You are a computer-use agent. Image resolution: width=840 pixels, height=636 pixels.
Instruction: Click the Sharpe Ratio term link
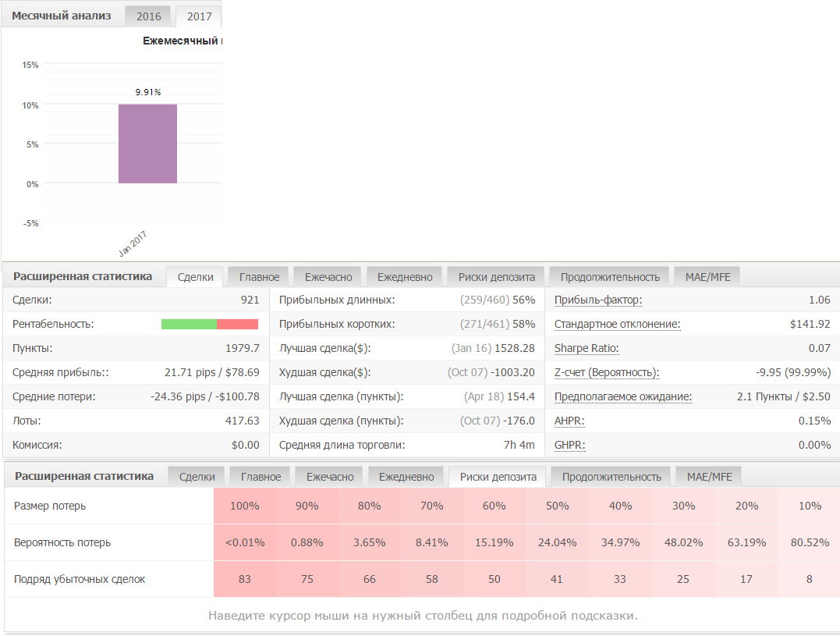coord(587,348)
